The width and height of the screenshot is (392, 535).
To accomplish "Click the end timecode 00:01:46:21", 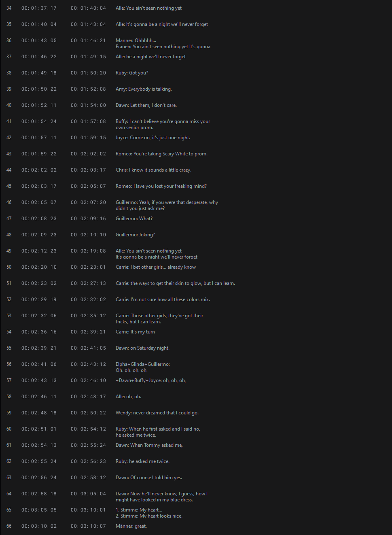I will coord(88,40).
